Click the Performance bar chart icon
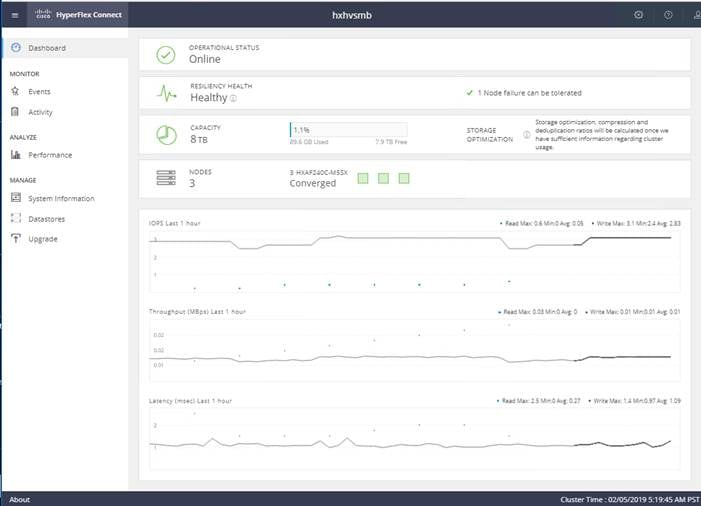 16,155
